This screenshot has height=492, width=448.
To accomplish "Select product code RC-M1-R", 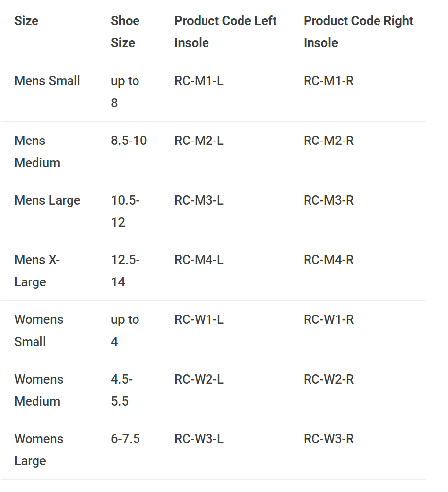I will (x=329, y=81).
